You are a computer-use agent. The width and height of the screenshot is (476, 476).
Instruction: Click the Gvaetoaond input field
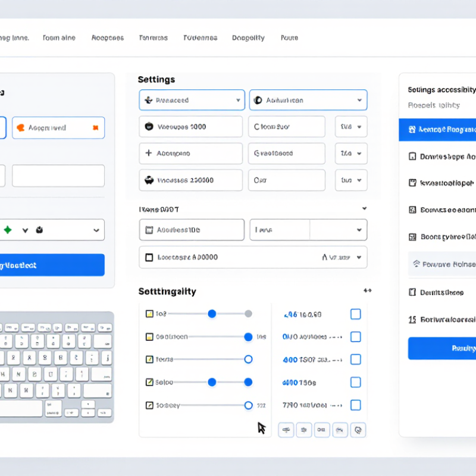287,154
